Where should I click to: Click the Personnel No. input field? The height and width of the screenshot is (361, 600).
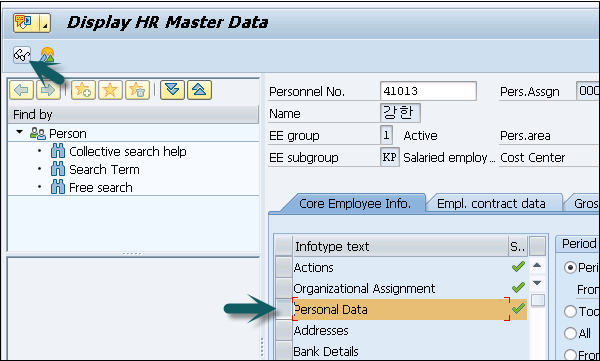coord(428,91)
